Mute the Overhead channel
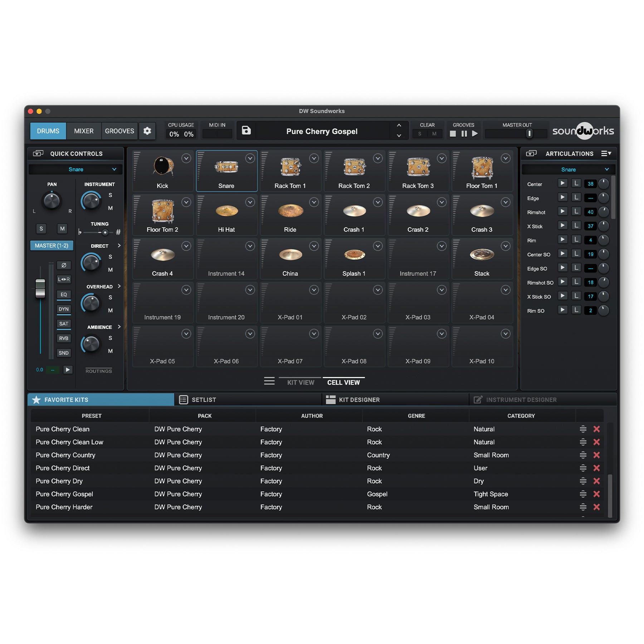This screenshot has height=644, width=644. 110,311
